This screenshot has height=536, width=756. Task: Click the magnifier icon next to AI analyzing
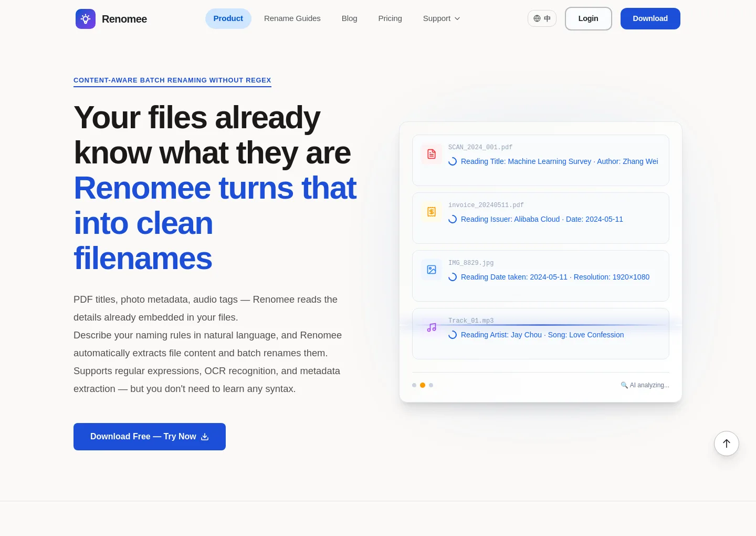click(x=624, y=385)
